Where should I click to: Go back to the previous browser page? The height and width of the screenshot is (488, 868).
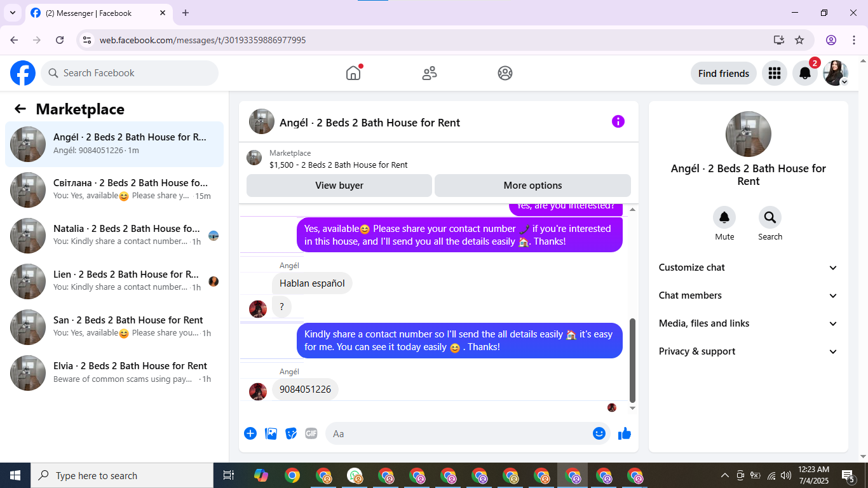(x=14, y=40)
